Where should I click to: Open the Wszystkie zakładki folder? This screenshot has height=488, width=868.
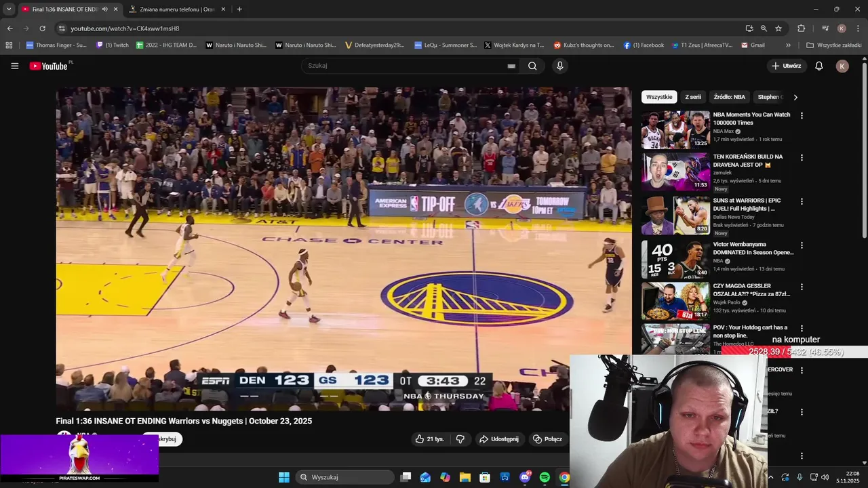(834, 45)
